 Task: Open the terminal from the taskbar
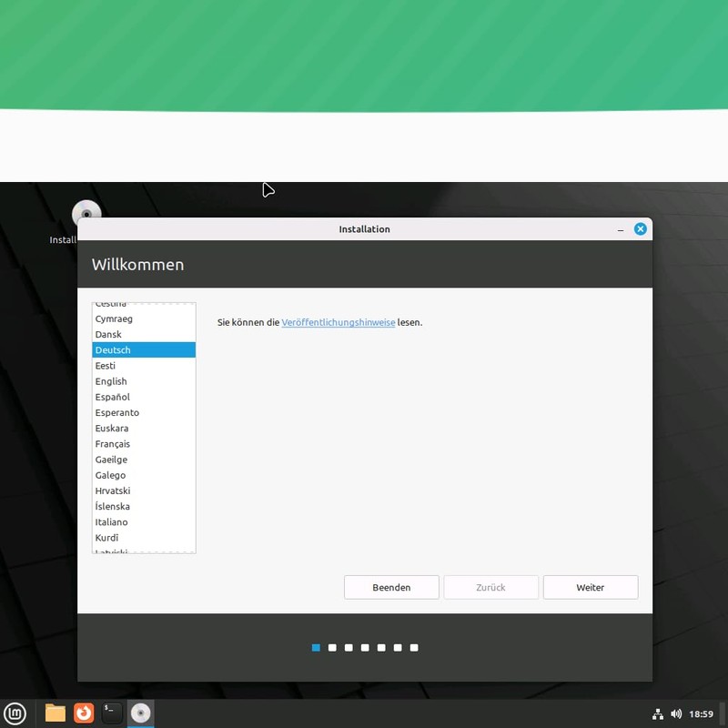pyautogui.click(x=111, y=713)
